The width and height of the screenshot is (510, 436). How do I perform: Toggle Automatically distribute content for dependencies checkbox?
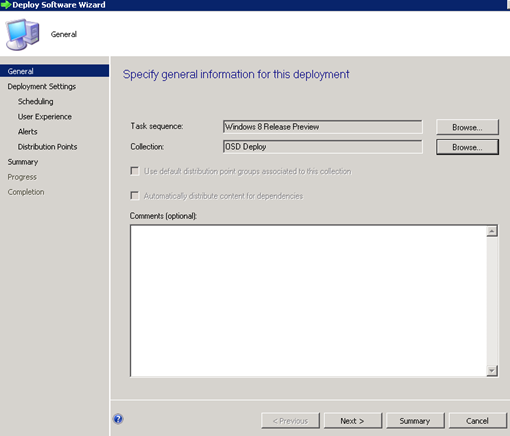click(135, 195)
